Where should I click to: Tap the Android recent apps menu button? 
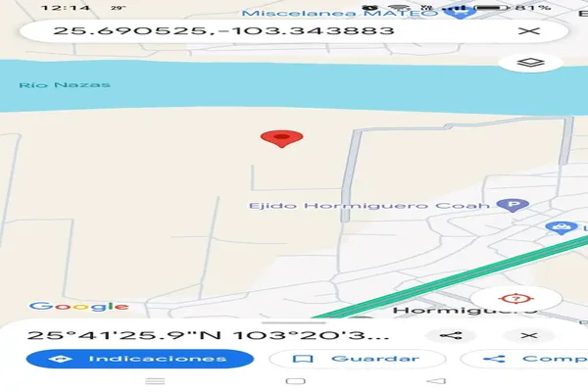tap(155, 381)
